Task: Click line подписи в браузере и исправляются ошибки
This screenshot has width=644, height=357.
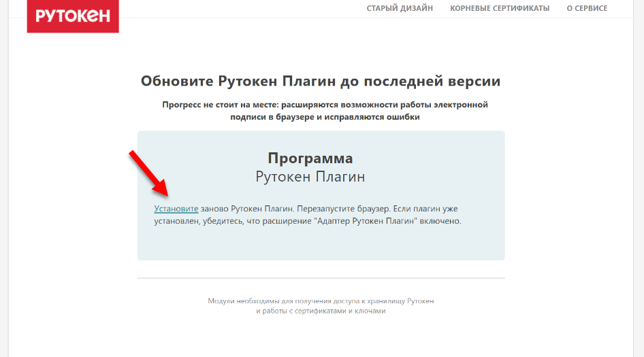Action: [x=325, y=117]
